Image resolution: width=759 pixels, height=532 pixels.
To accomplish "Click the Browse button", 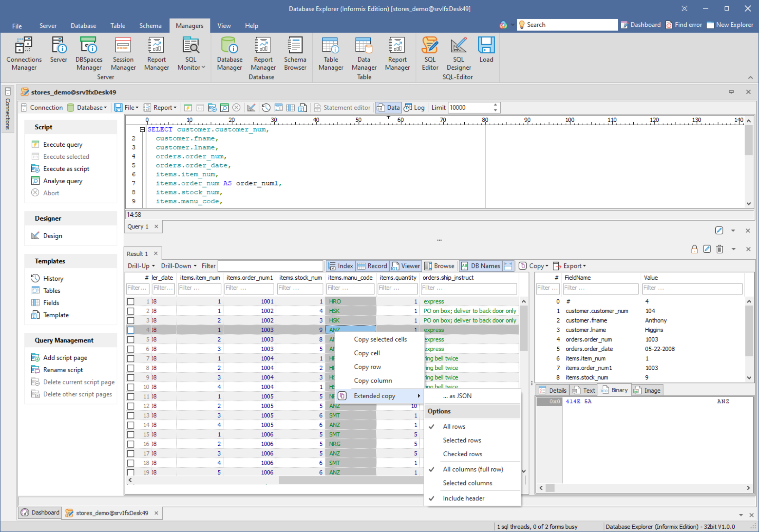I will tap(439, 266).
